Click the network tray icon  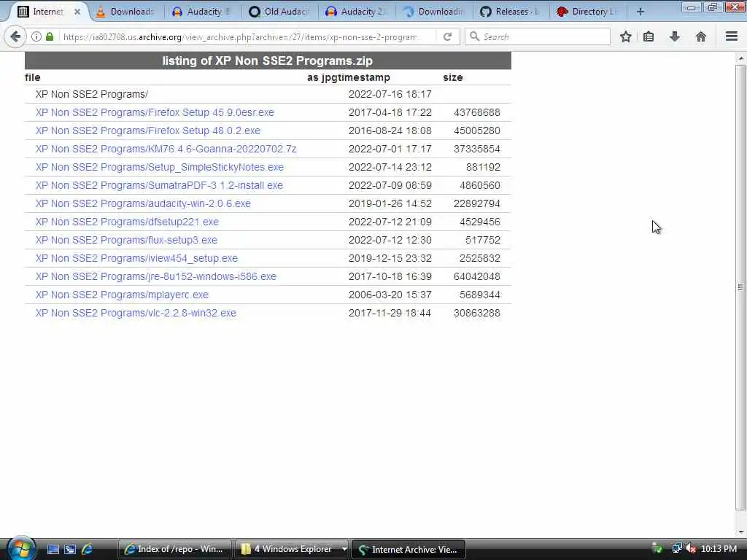pos(676,548)
